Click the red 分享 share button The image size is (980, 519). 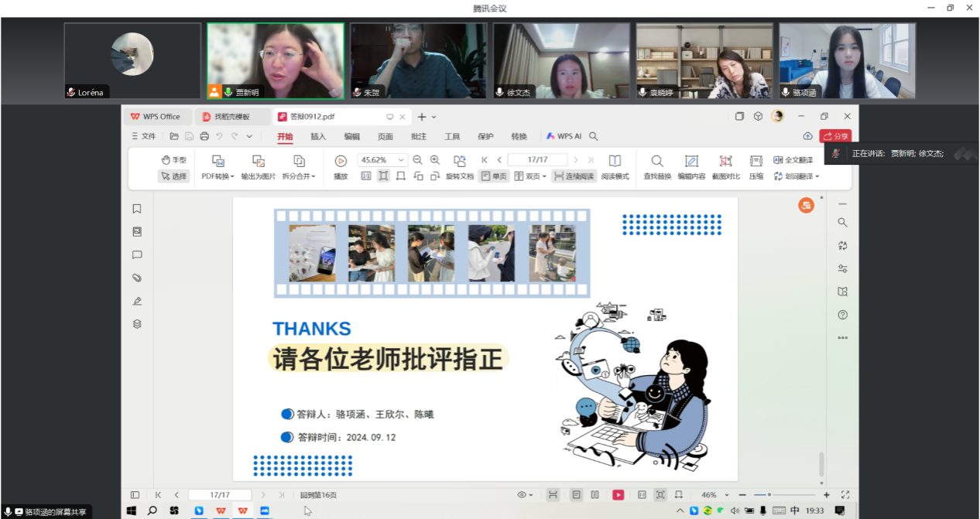pyautogui.click(x=835, y=136)
